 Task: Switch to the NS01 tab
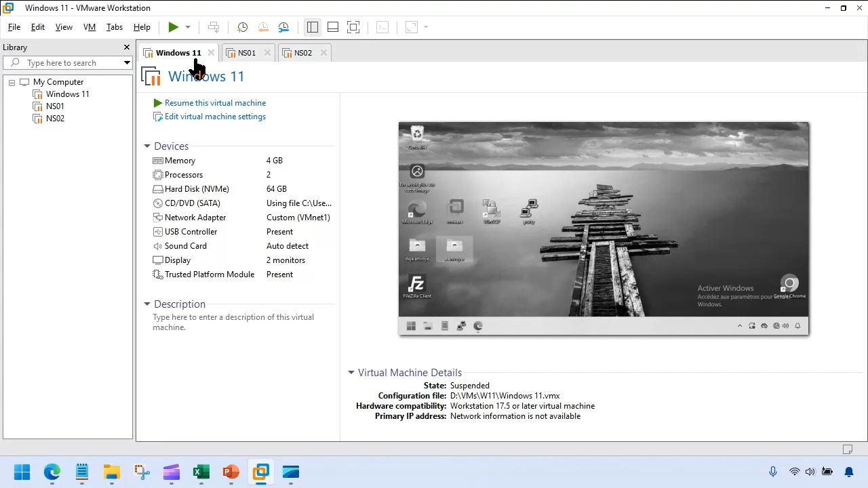(247, 52)
